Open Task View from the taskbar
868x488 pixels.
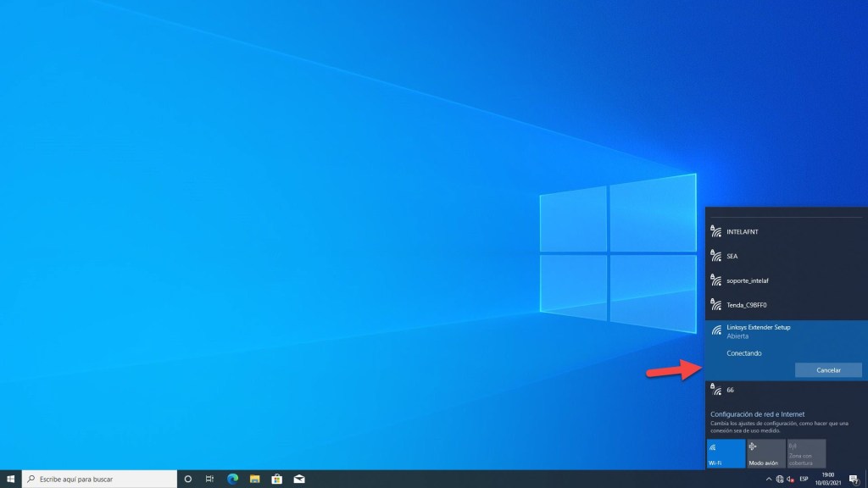point(210,479)
